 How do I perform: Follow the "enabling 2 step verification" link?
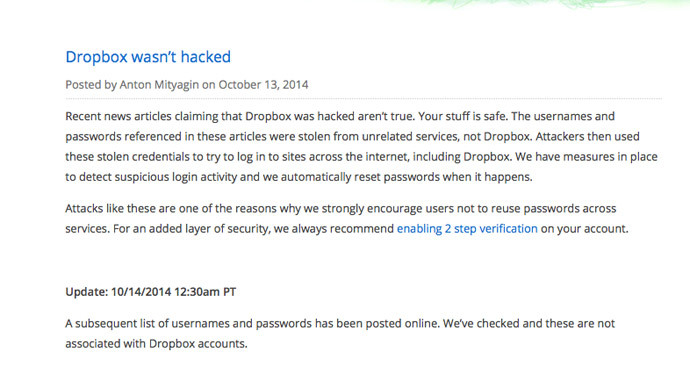(467, 229)
